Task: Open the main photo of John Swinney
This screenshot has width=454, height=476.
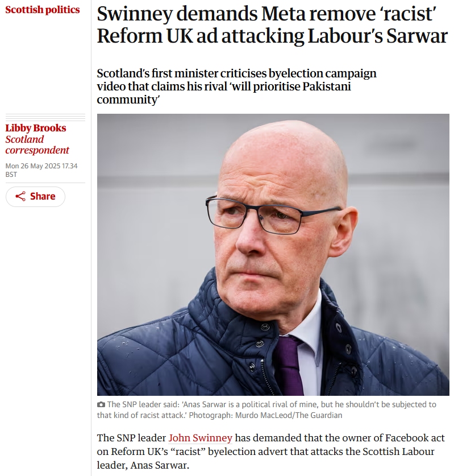Action: tap(273, 254)
